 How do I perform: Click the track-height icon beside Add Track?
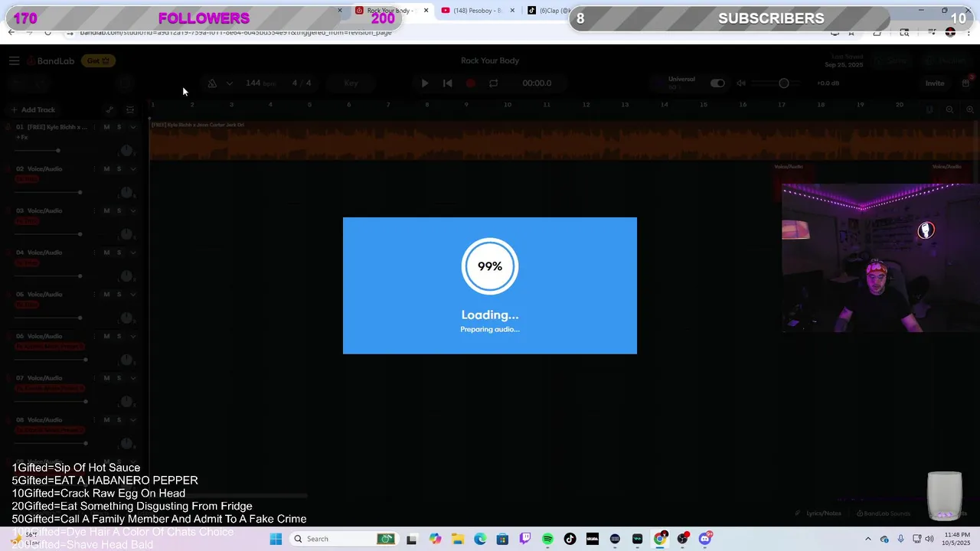point(130,109)
